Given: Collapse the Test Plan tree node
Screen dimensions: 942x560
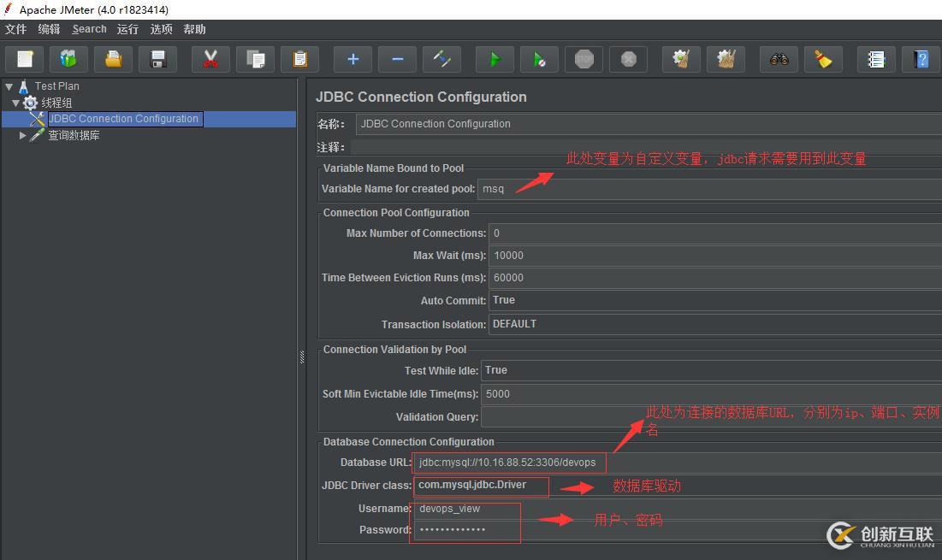Looking at the screenshot, I should [9, 86].
